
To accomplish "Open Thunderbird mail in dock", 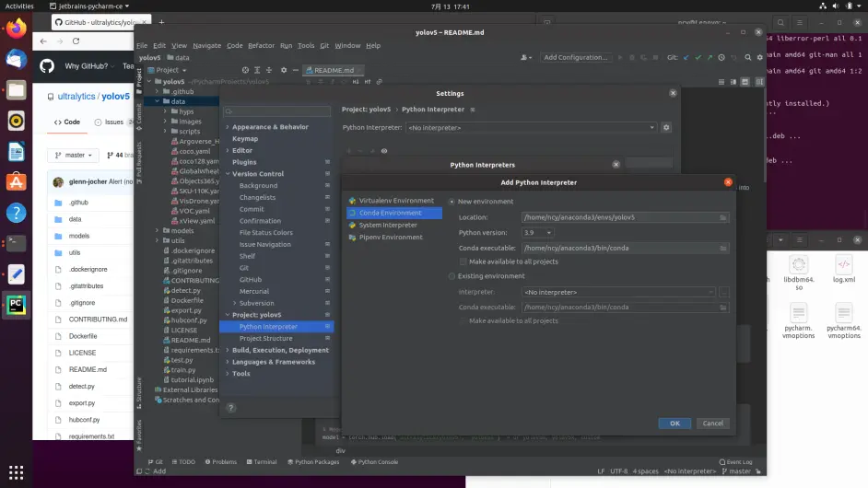I will (x=16, y=59).
